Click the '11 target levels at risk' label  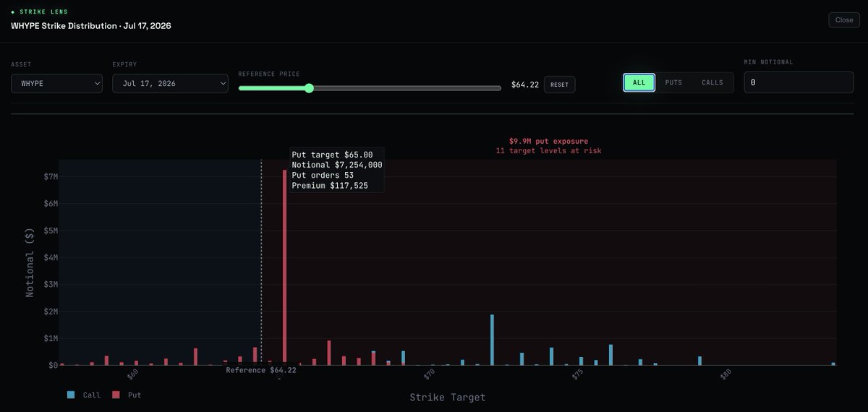point(548,151)
